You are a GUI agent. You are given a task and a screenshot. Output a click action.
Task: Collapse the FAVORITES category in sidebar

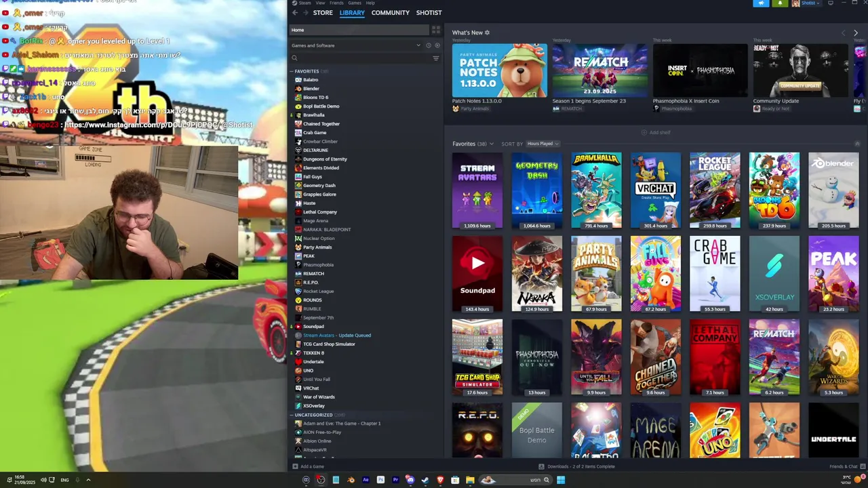(292, 71)
